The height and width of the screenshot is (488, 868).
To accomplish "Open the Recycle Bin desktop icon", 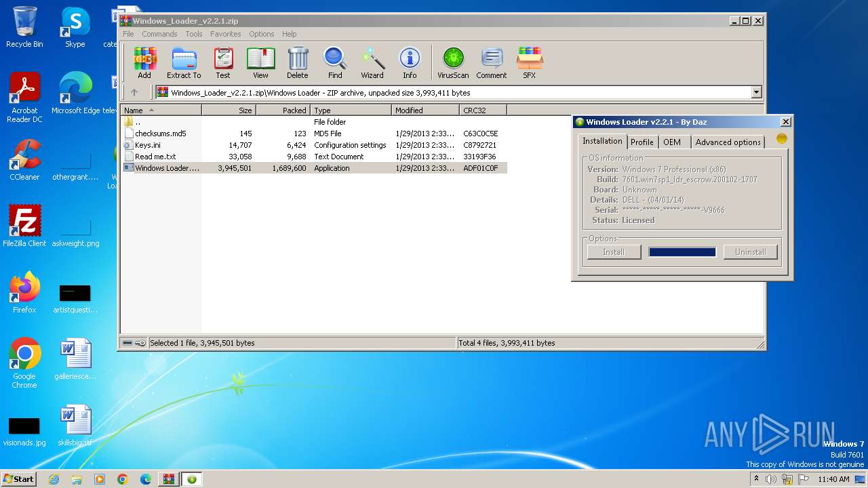I will [x=24, y=27].
